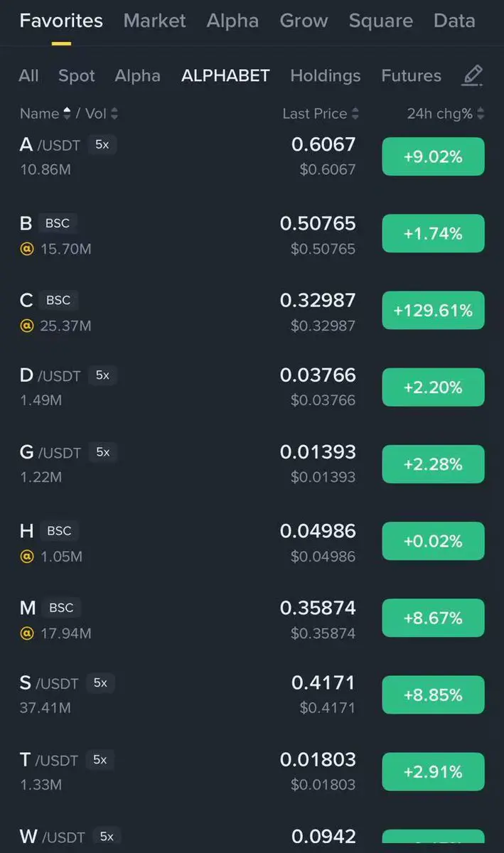The height and width of the screenshot is (853, 504).
Task: Tap the Alpha icon beside B volume
Action: [27, 250]
